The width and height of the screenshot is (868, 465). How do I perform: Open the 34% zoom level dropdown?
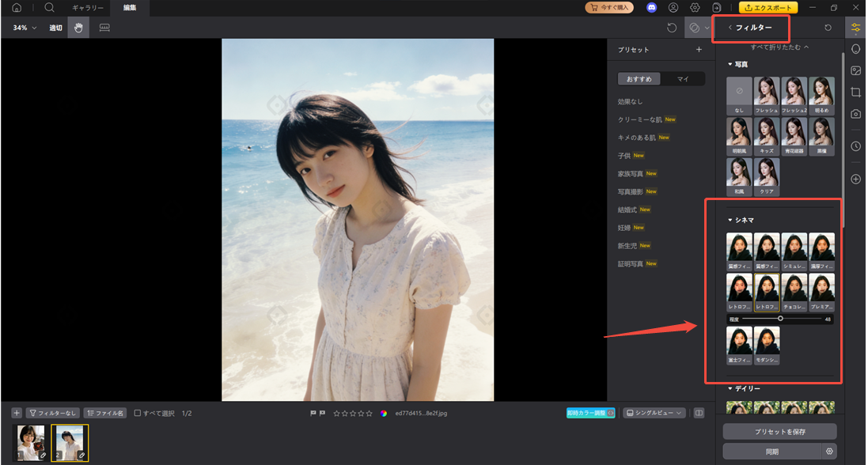[24, 28]
